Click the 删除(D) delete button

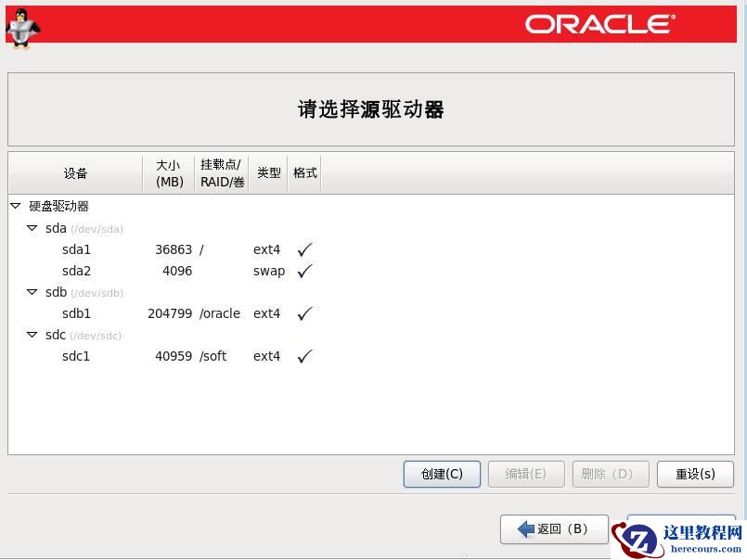[x=611, y=475]
